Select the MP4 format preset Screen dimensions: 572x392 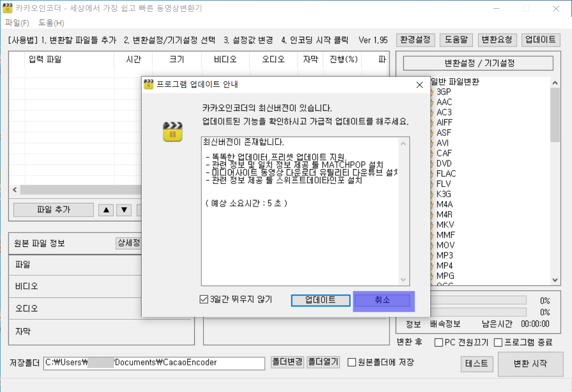point(444,265)
